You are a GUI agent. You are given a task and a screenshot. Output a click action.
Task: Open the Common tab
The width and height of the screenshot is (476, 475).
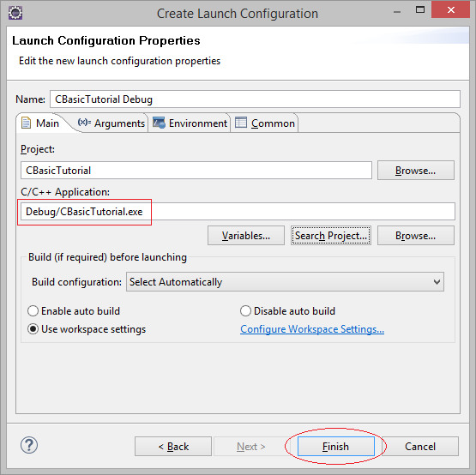coord(265,123)
